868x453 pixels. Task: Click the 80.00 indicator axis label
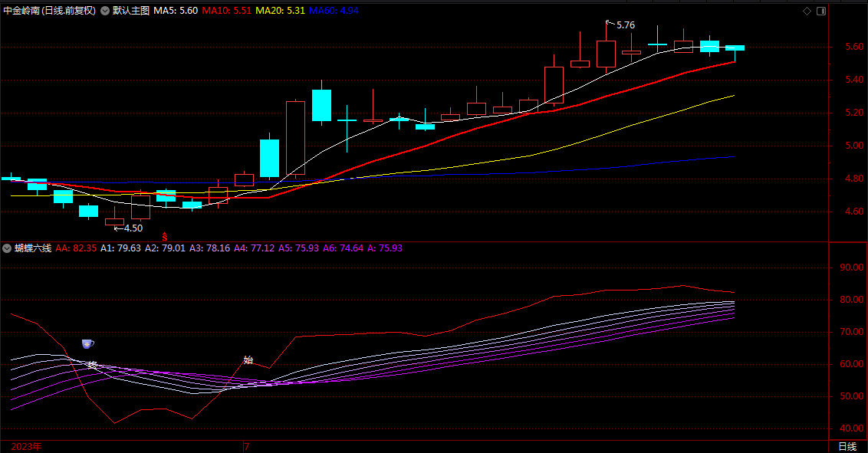851,300
